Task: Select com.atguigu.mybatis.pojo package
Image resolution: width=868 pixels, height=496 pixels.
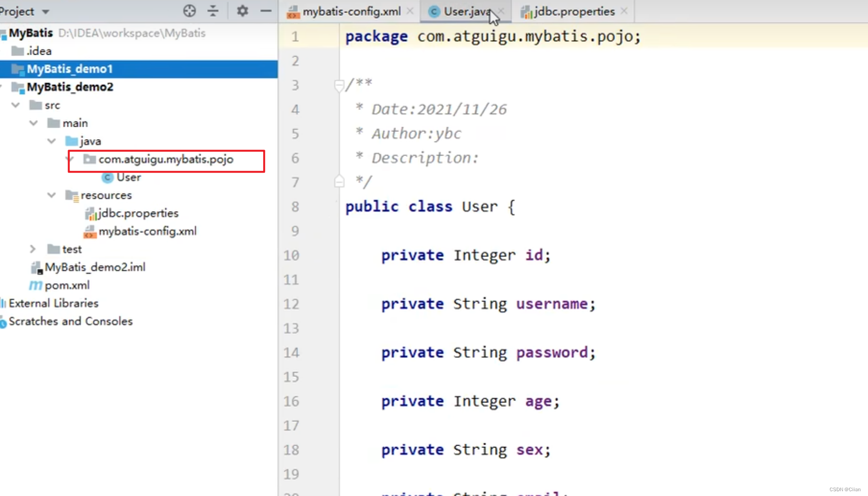Action: (166, 159)
